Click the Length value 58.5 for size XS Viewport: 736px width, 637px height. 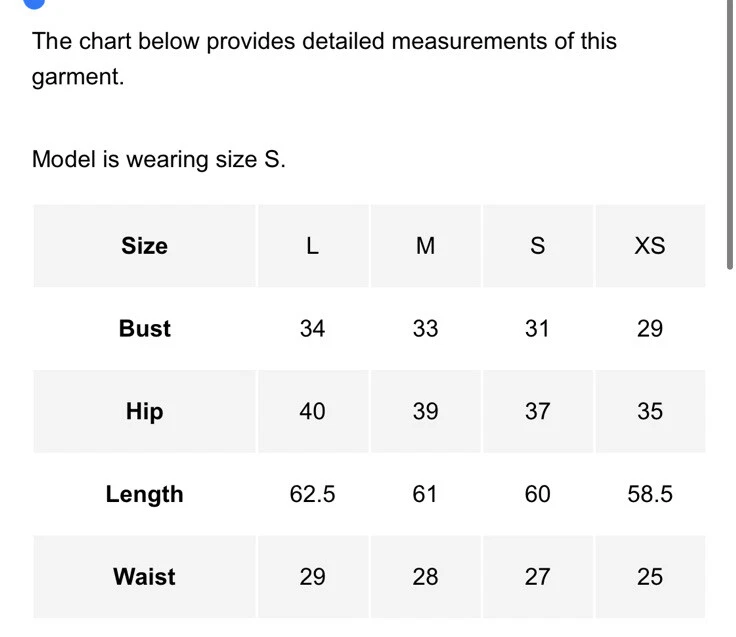click(x=649, y=494)
